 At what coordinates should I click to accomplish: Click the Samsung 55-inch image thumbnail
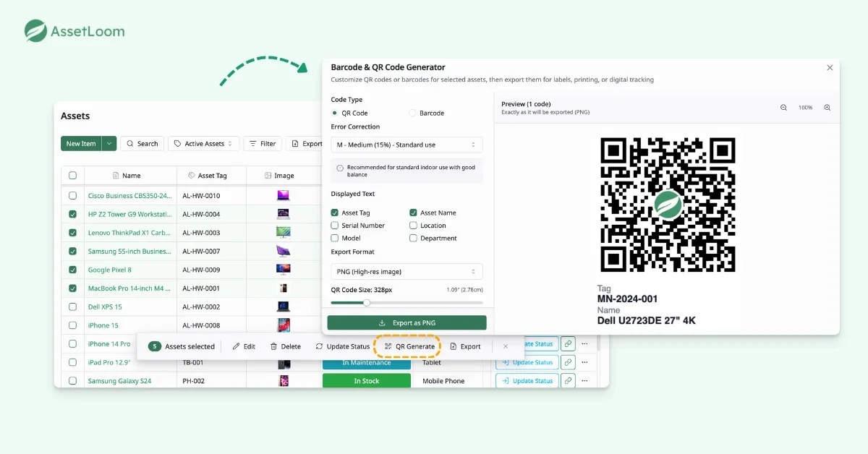pos(283,251)
